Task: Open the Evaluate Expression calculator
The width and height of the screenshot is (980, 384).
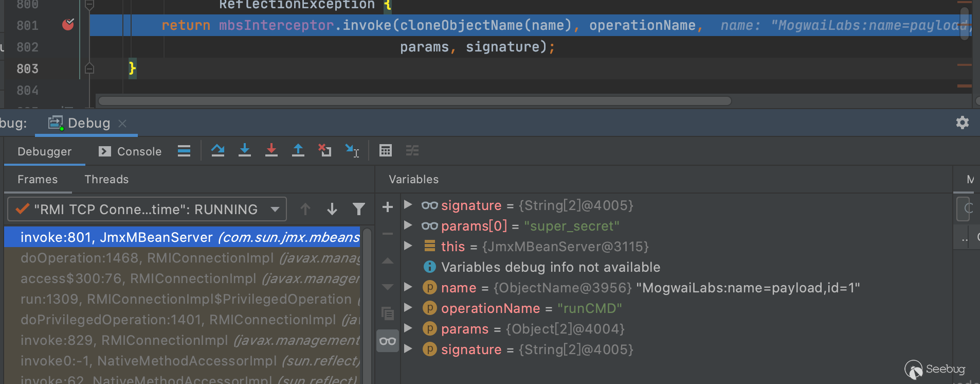Action: click(386, 150)
